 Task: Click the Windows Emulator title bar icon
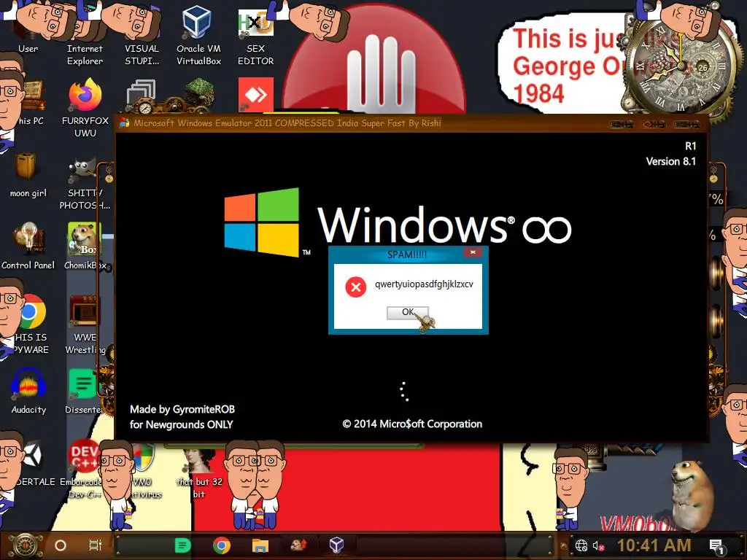pyautogui.click(x=124, y=122)
